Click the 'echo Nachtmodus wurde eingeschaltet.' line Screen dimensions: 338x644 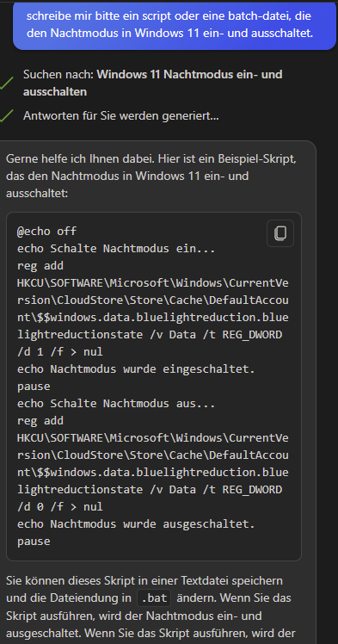click(136, 369)
